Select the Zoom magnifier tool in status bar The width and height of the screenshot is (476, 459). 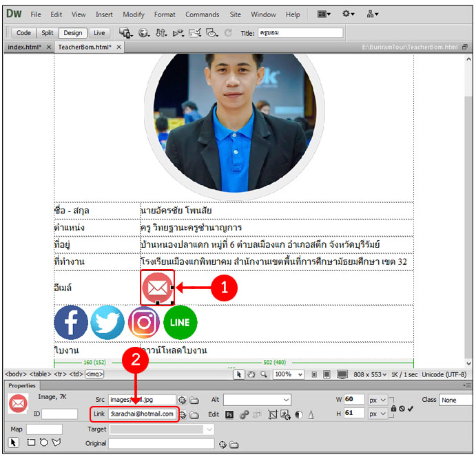(264, 374)
